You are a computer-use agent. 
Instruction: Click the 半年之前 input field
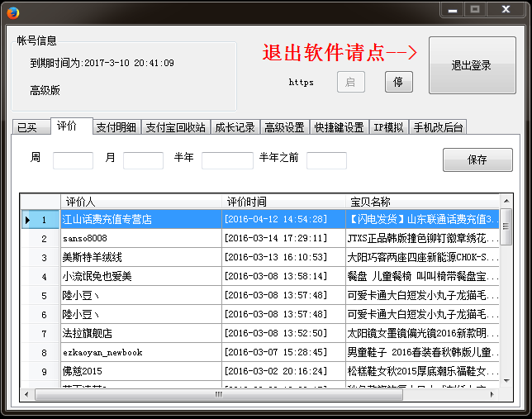pos(326,160)
